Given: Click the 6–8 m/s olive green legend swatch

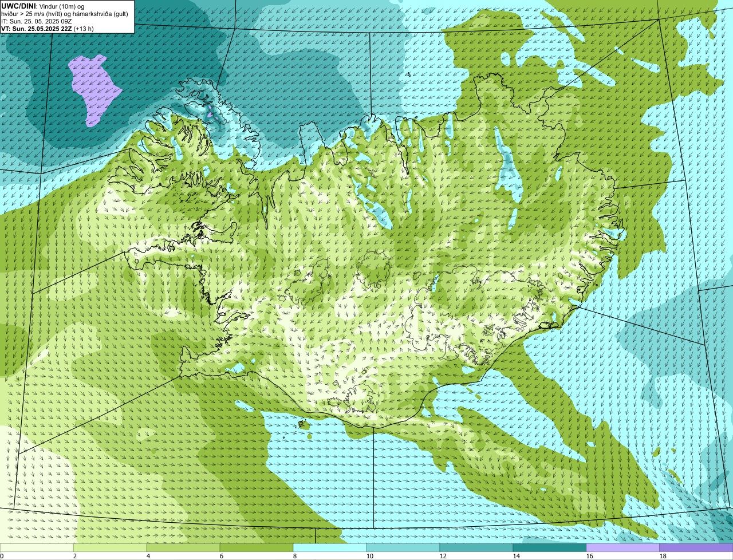Looking at the screenshot, I should (x=257, y=547).
